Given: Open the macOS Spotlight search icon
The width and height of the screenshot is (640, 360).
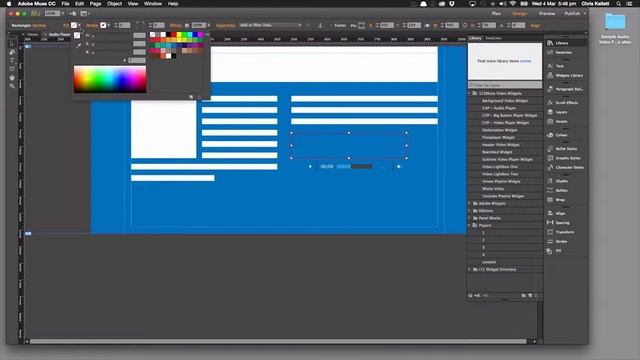Looking at the screenshot, I should pyautogui.click(x=619, y=4).
